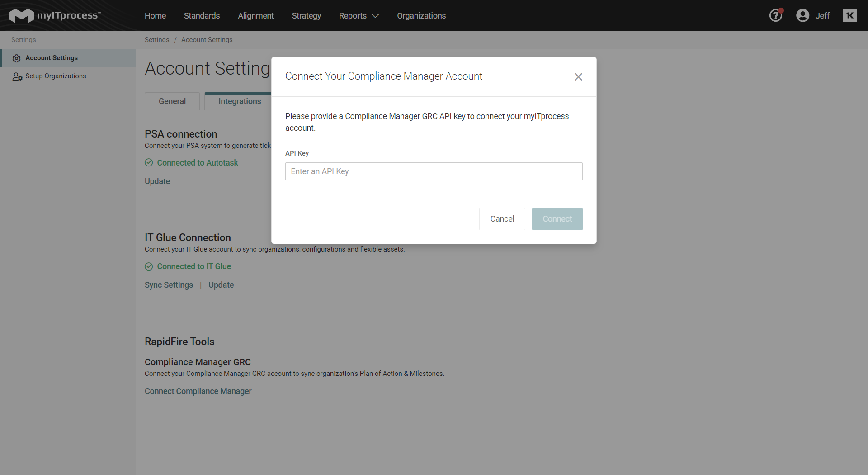This screenshot has width=868, height=475.
Task: Go to the Alignment page
Action: [256, 16]
